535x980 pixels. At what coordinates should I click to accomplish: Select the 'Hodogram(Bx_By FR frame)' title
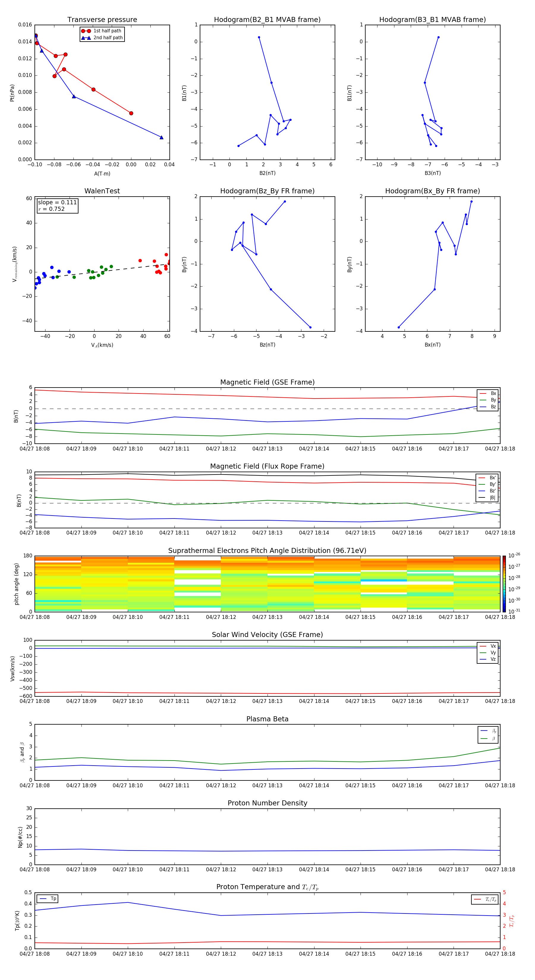pyautogui.click(x=432, y=191)
